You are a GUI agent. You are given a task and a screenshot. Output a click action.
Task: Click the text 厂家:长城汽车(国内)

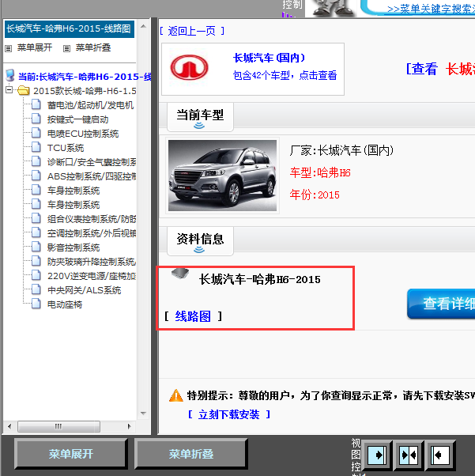tap(341, 150)
